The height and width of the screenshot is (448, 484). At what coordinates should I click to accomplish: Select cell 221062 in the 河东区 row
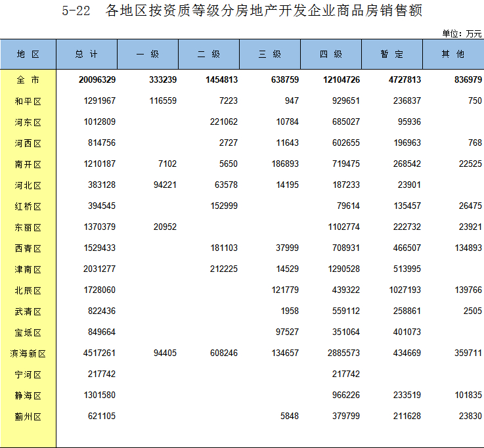(224, 122)
